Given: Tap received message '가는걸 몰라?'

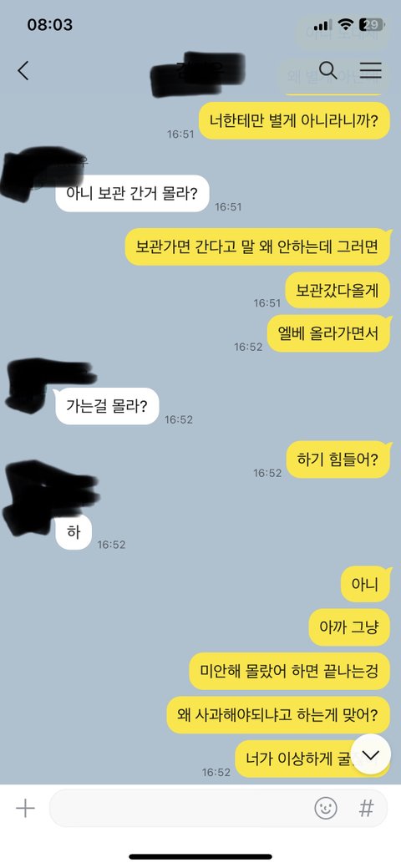Looking at the screenshot, I should (107, 406).
